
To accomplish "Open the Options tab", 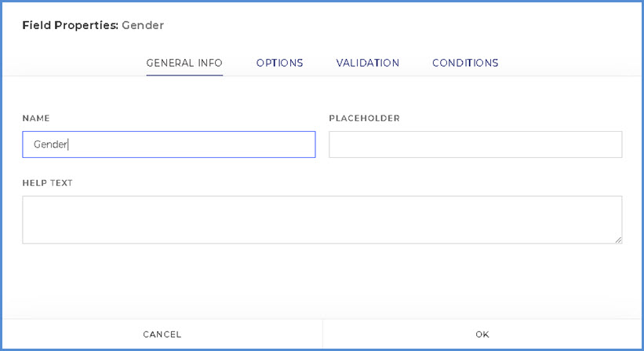I will click(279, 63).
